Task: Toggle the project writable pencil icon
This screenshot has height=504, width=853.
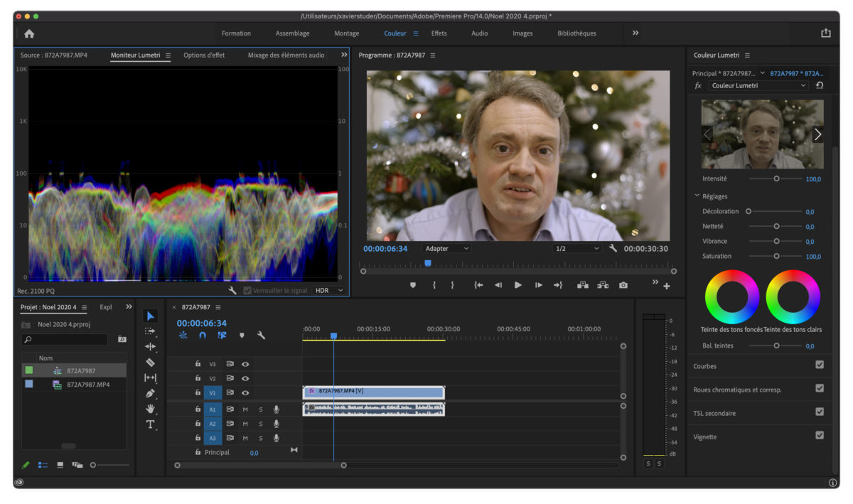Action: [26, 465]
